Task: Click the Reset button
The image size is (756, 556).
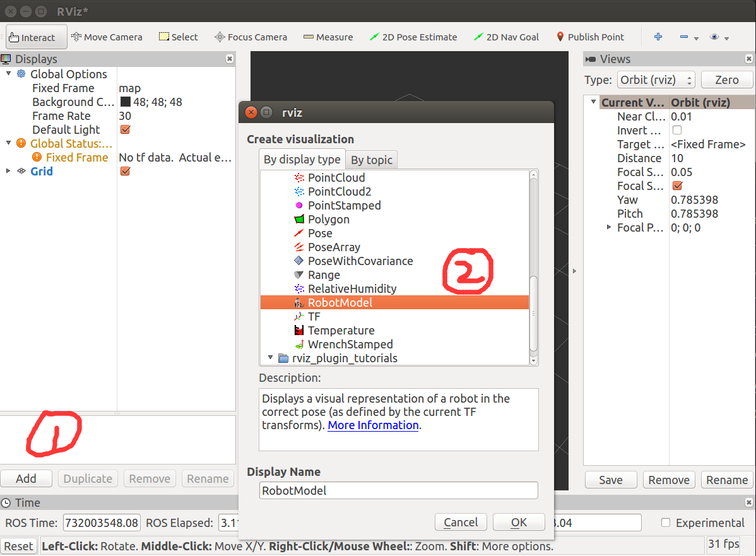Action: point(19,547)
